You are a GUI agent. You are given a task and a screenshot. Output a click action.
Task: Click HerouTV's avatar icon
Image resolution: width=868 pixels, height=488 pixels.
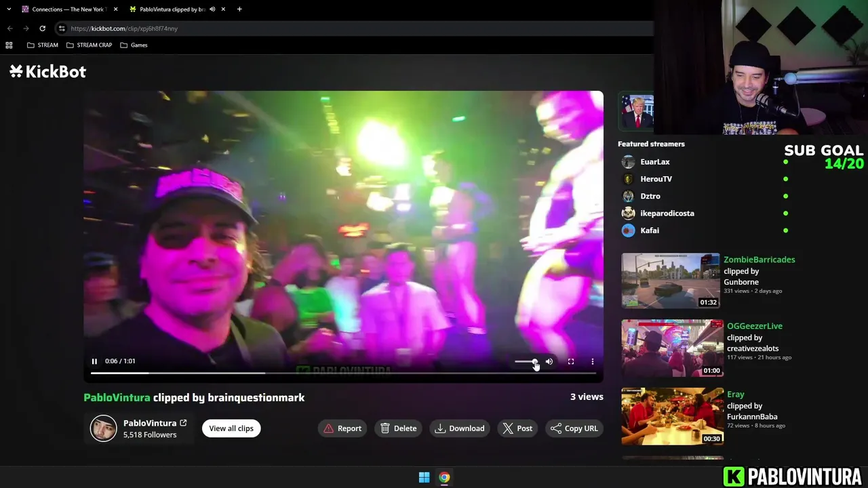[629, 179]
